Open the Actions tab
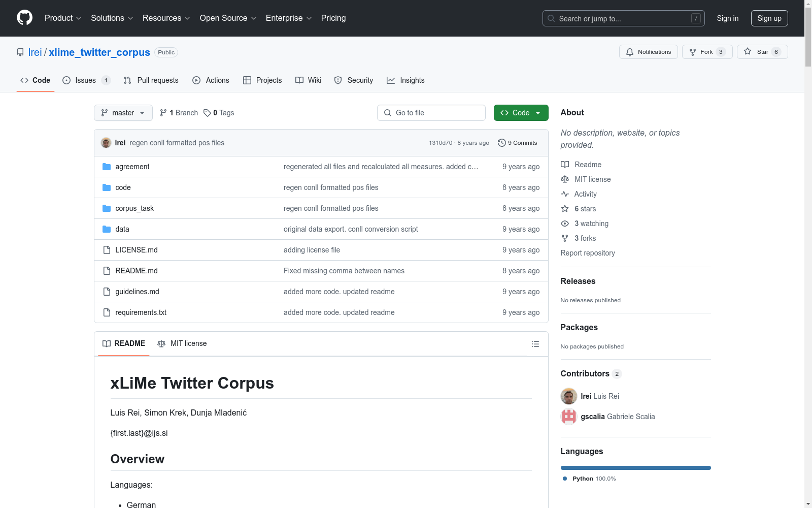Viewport: 812px width, 508px height. [211, 80]
